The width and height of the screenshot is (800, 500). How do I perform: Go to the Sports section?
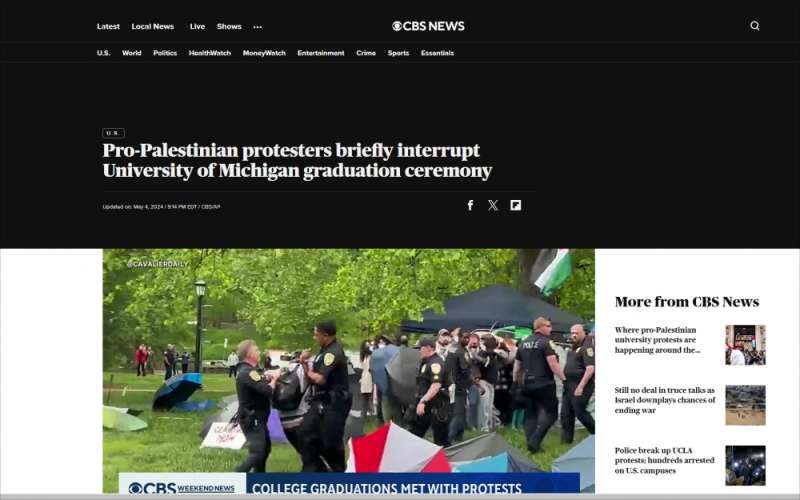[x=398, y=53]
